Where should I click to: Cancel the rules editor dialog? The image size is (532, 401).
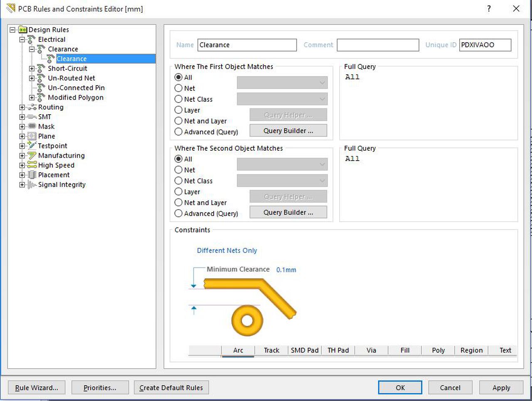click(x=450, y=388)
